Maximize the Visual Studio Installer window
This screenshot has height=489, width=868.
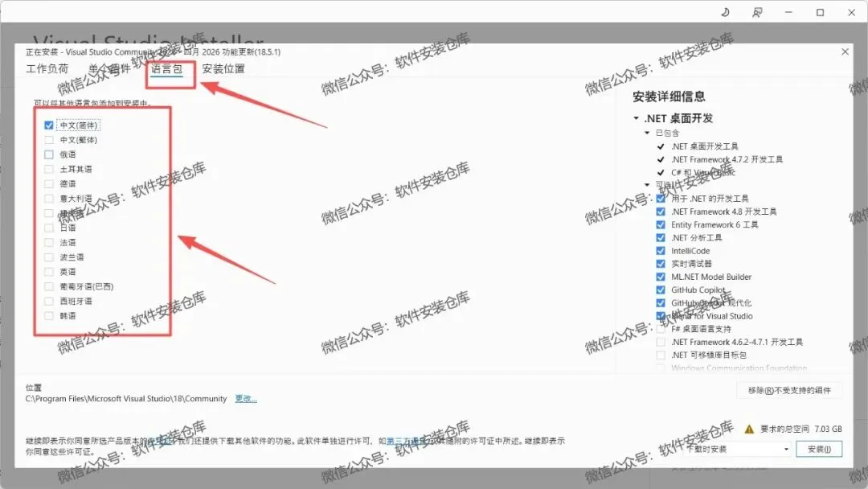point(820,12)
